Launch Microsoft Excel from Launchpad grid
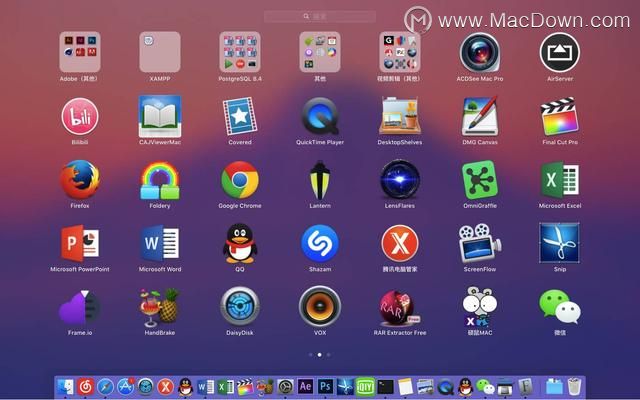The image size is (640, 400). [x=560, y=180]
